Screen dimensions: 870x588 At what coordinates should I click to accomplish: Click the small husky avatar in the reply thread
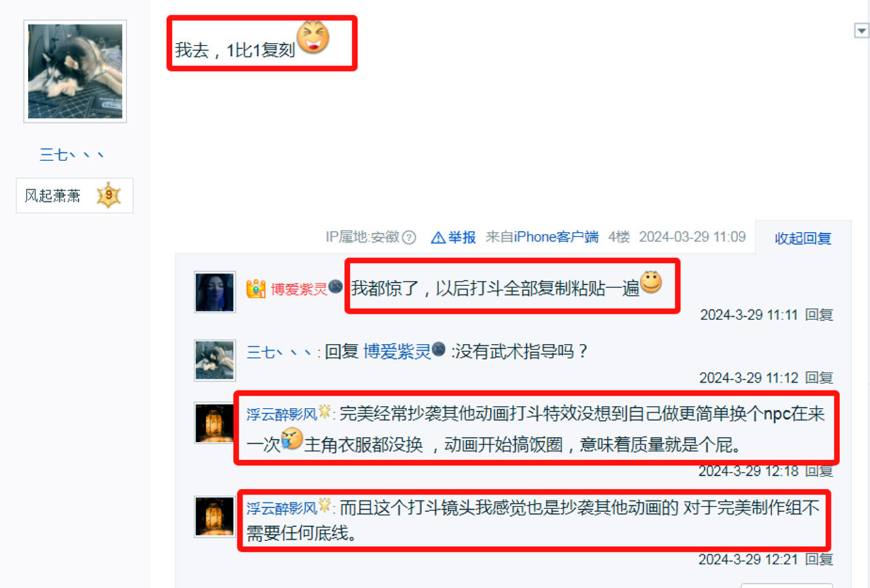(215, 360)
